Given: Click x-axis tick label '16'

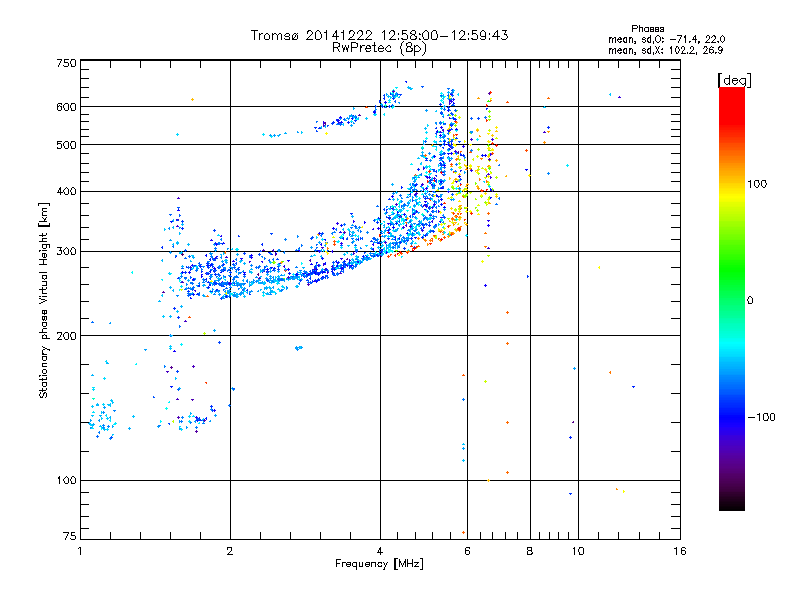Looking at the screenshot, I should coord(680,551).
